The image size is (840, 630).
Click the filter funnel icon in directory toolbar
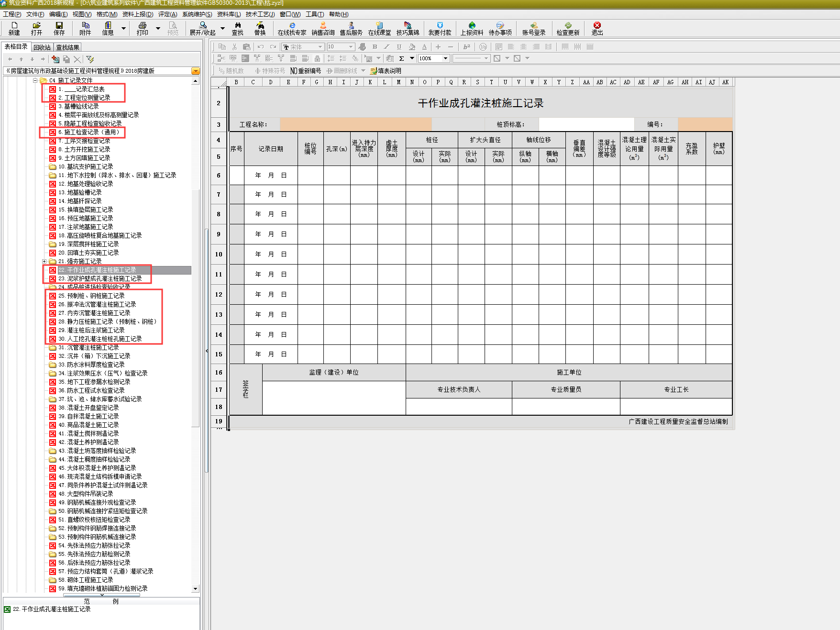[90, 59]
